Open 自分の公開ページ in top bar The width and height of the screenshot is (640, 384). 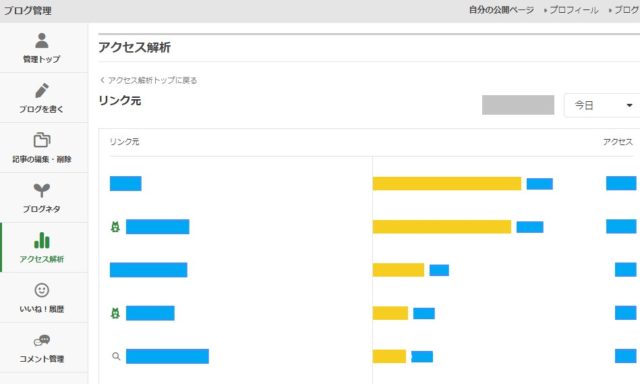(501, 10)
